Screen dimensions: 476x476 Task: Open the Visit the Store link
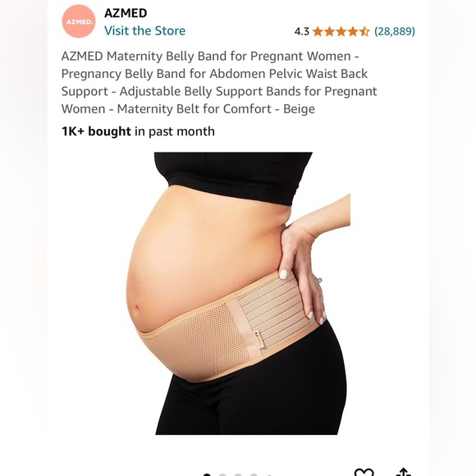(x=144, y=30)
